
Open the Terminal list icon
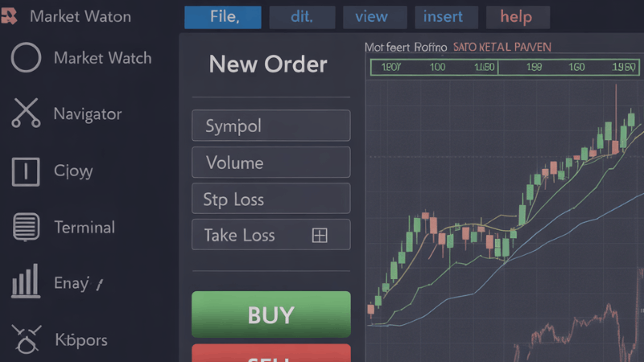[x=26, y=227]
